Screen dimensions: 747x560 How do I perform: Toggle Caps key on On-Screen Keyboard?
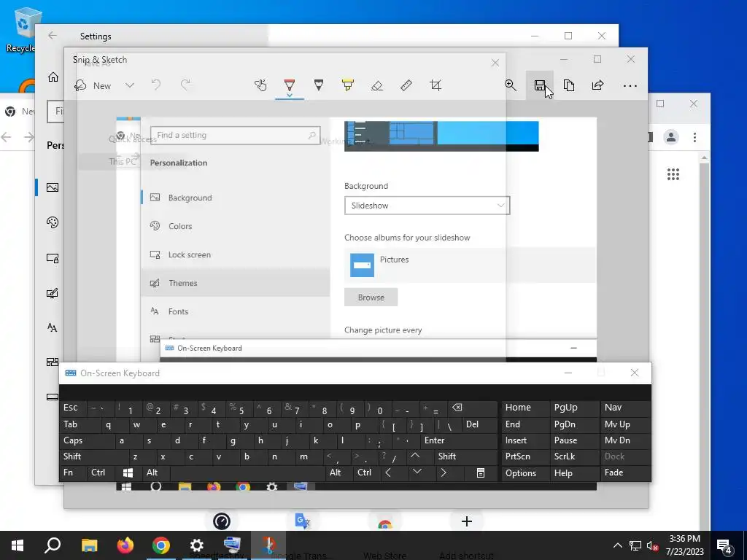pyautogui.click(x=88, y=440)
